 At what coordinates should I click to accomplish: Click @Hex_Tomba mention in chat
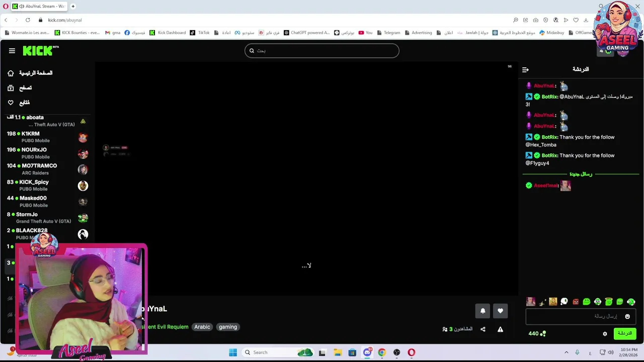[x=541, y=145]
